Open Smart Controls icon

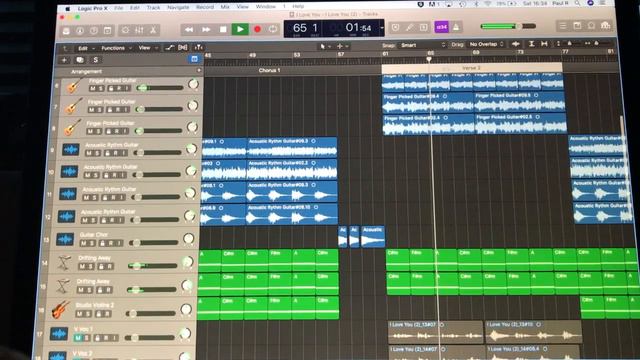[125, 30]
